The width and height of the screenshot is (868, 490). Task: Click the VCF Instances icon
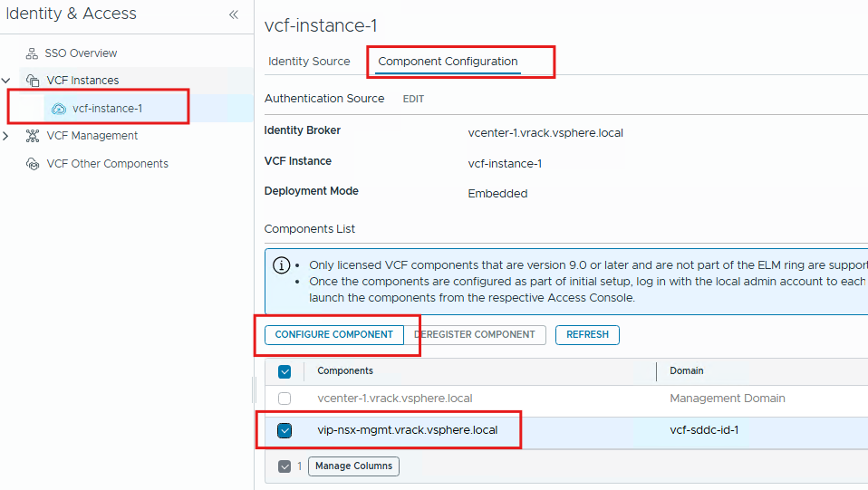pos(33,81)
